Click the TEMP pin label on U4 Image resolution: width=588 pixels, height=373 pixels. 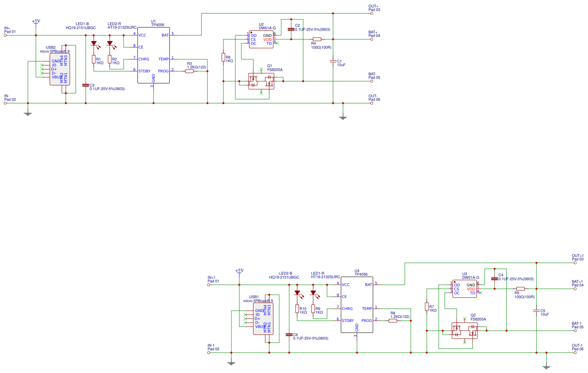367,309
